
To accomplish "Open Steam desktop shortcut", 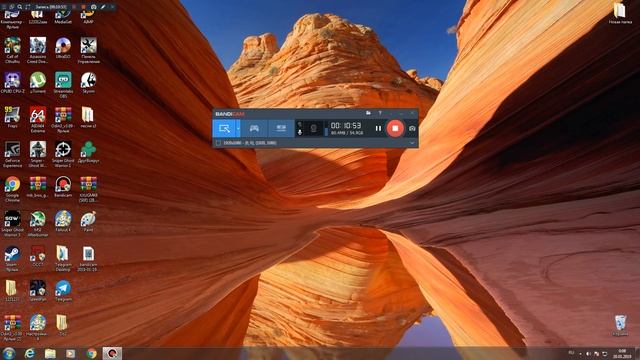I will click(x=12, y=258).
